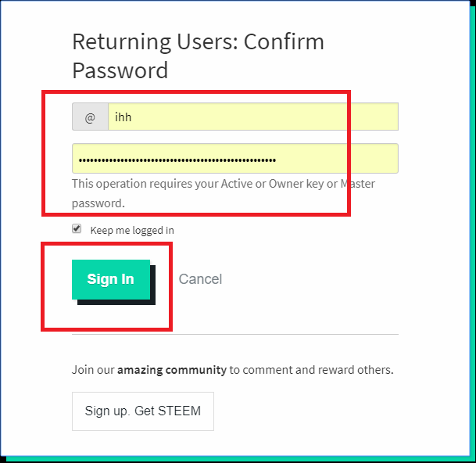
Task: Click the green Sign In button
Action: coord(111,279)
